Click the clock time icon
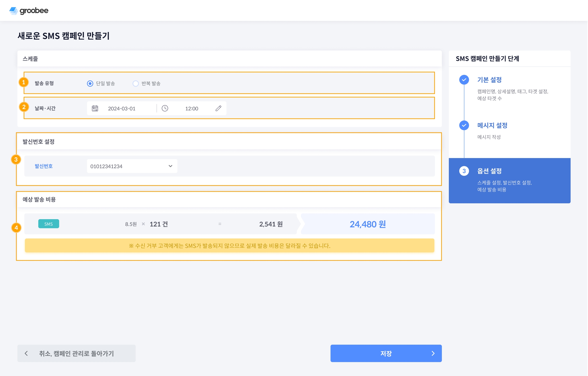Viewport: 588px width, 376px height. (165, 108)
